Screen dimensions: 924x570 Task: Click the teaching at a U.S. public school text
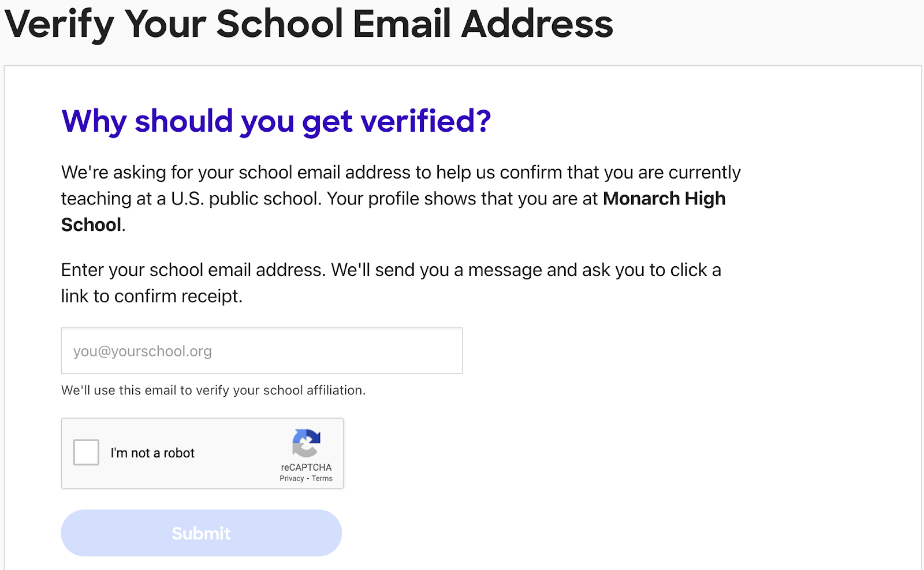(x=191, y=199)
